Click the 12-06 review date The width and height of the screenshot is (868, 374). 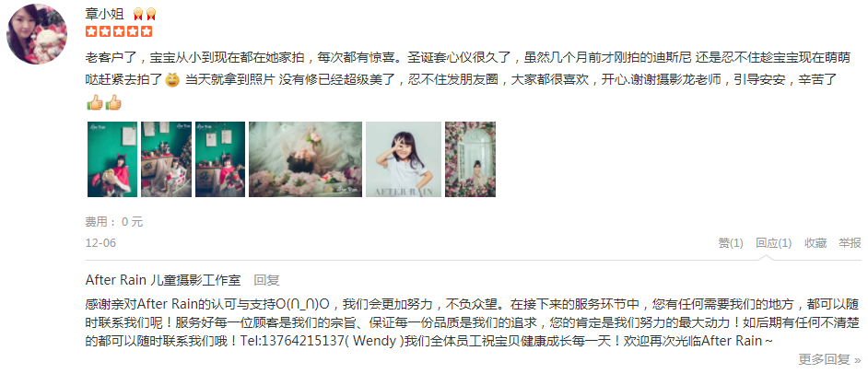pos(100,243)
